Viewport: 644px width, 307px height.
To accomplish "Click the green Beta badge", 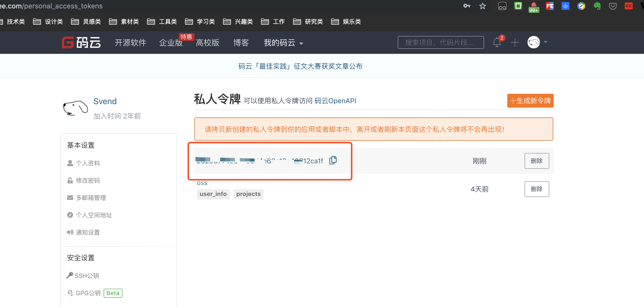I will click(113, 293).
